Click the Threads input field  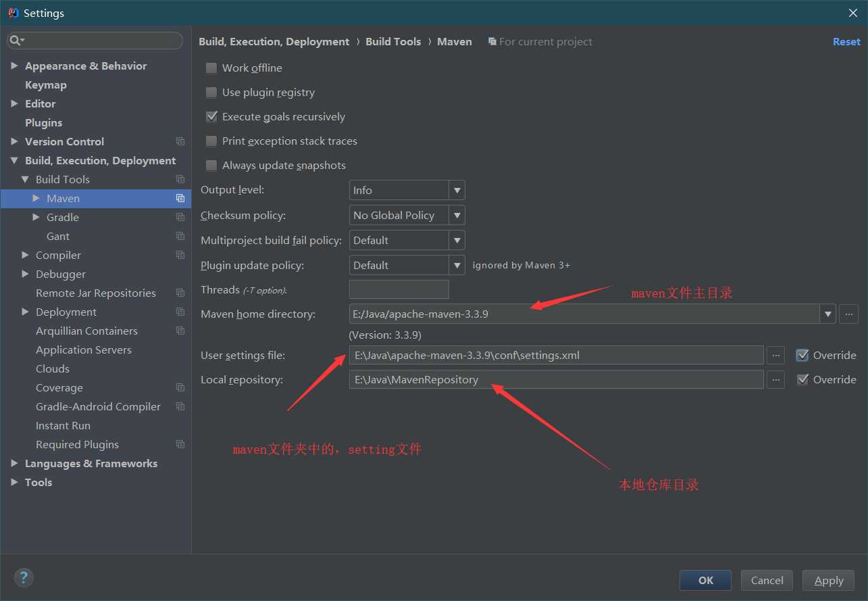click(x=399, y=289)
